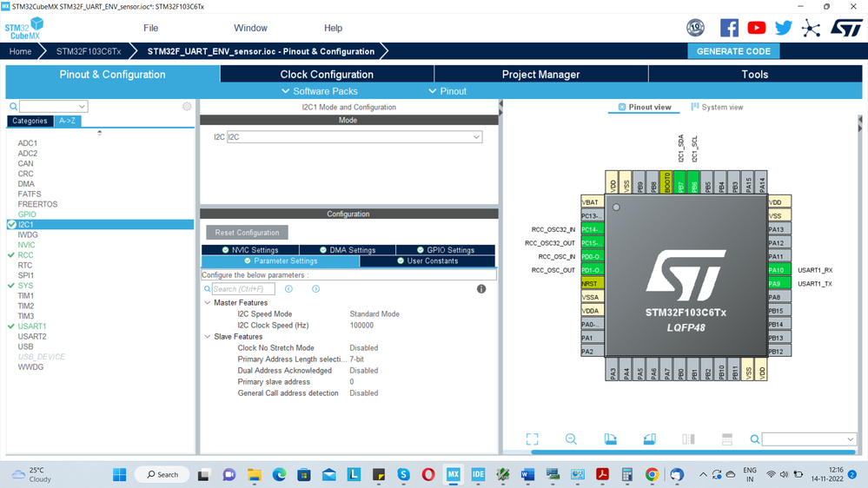Viewport: 868px width, 488px height.
Task: Click the parameter search field
Action: click(x=243, y=289)
